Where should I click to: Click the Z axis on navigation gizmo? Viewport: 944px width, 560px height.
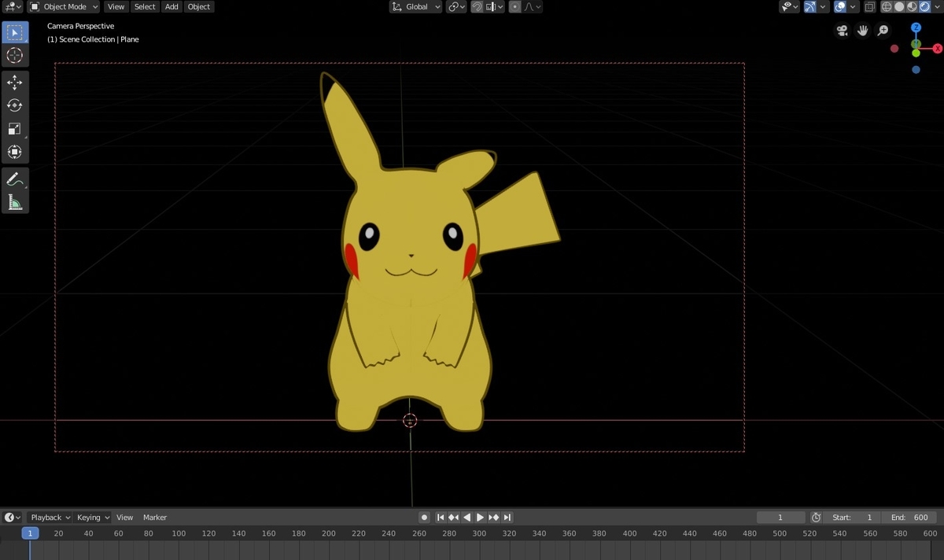pos(916,28)
